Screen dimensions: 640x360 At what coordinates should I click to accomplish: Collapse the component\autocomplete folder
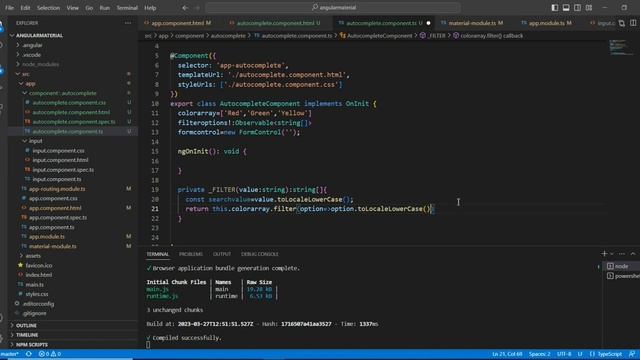(x=62, y=93)
